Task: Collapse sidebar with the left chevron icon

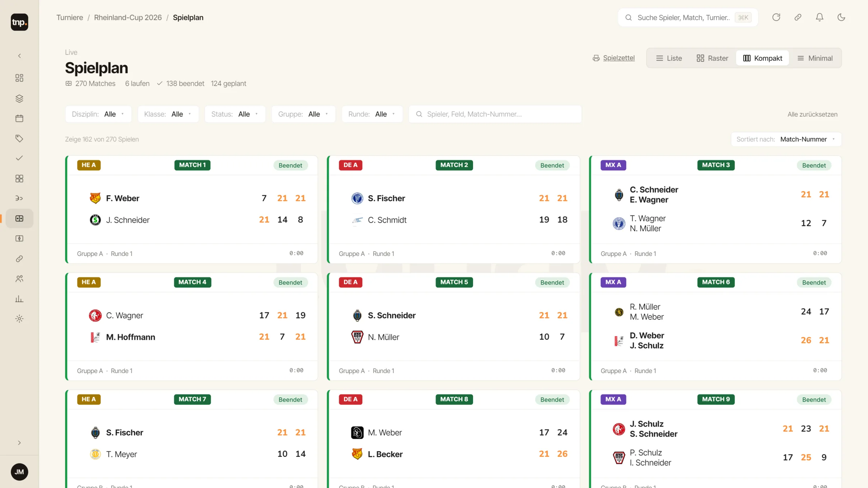Action: point(20,56)
